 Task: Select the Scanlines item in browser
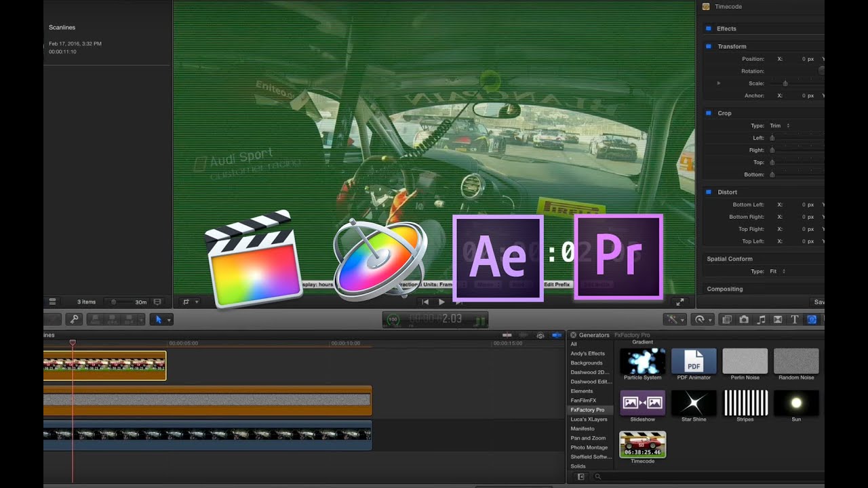click(x=62, y=28)
